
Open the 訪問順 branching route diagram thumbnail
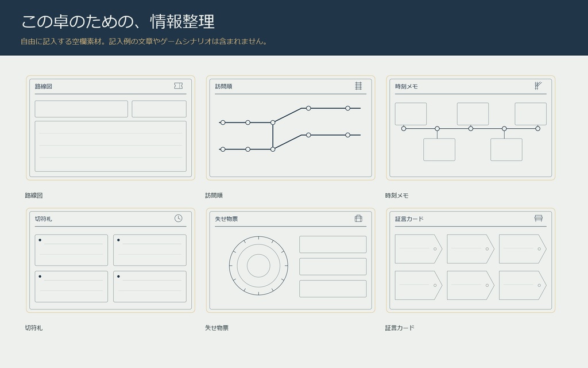point(291,128)
